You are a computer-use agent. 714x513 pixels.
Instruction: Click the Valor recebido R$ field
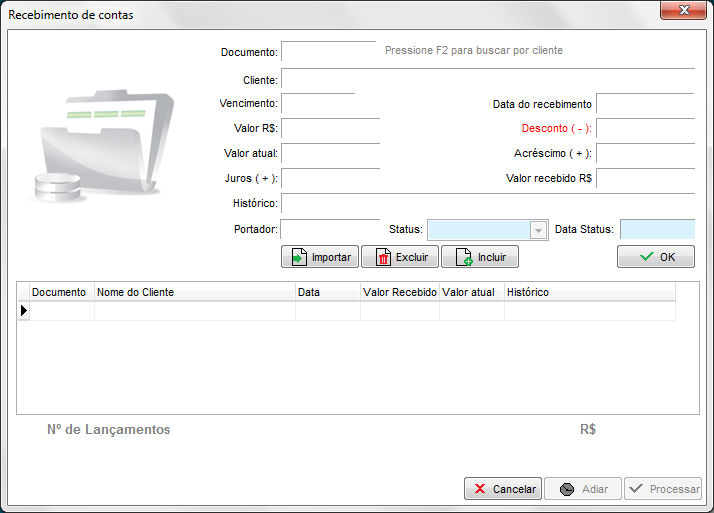tap(644, 179)
